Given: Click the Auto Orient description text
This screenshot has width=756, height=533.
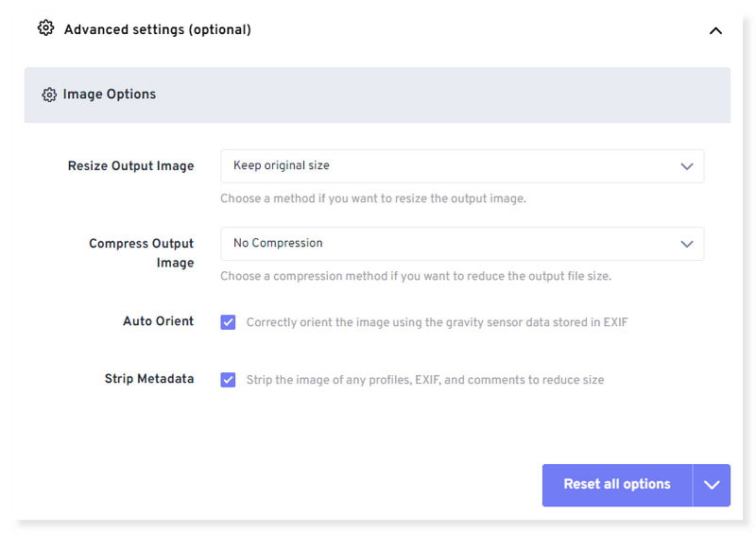Looking at the screenshot, I should point(437,322).
